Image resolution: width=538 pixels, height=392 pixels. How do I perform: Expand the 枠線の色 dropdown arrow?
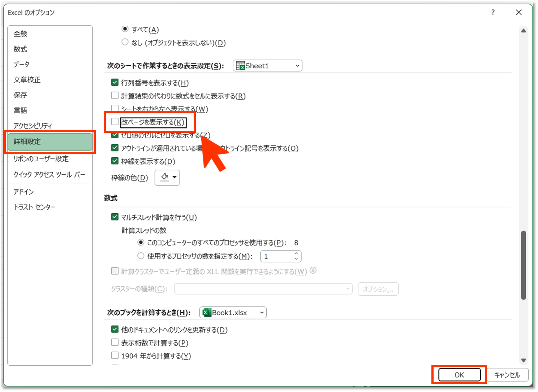175,177
